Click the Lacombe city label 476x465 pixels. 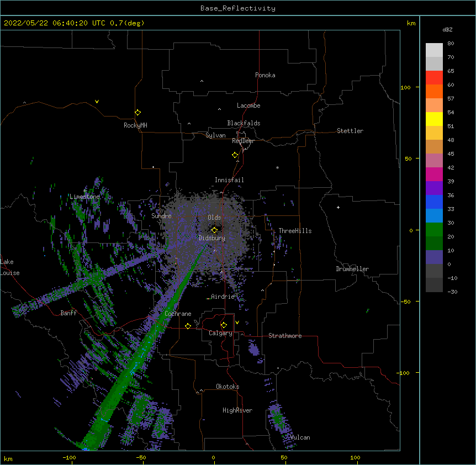click(248, 105)
